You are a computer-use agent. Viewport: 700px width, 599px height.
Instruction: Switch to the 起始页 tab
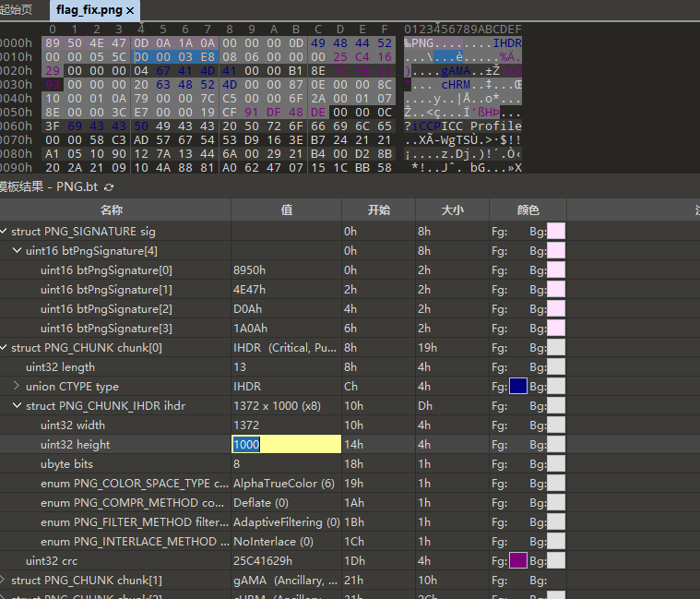coord(15,10)
